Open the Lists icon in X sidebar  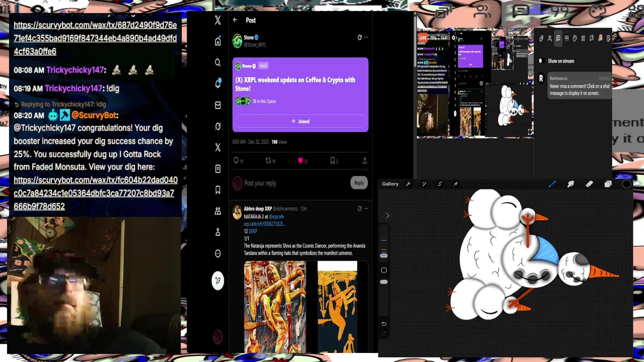pyautogui.click(x=218, y=169)
